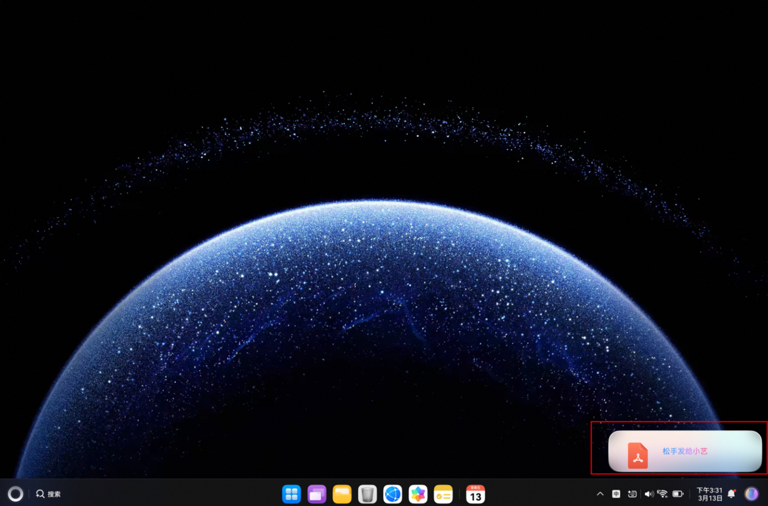Open the blue app grid launcher

pos(291,494)
